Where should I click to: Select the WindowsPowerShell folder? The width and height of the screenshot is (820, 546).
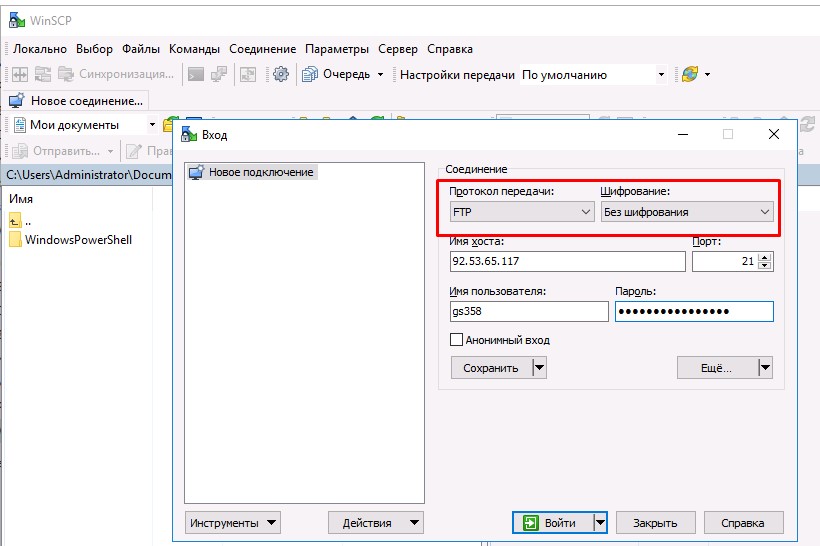(71, 240)
